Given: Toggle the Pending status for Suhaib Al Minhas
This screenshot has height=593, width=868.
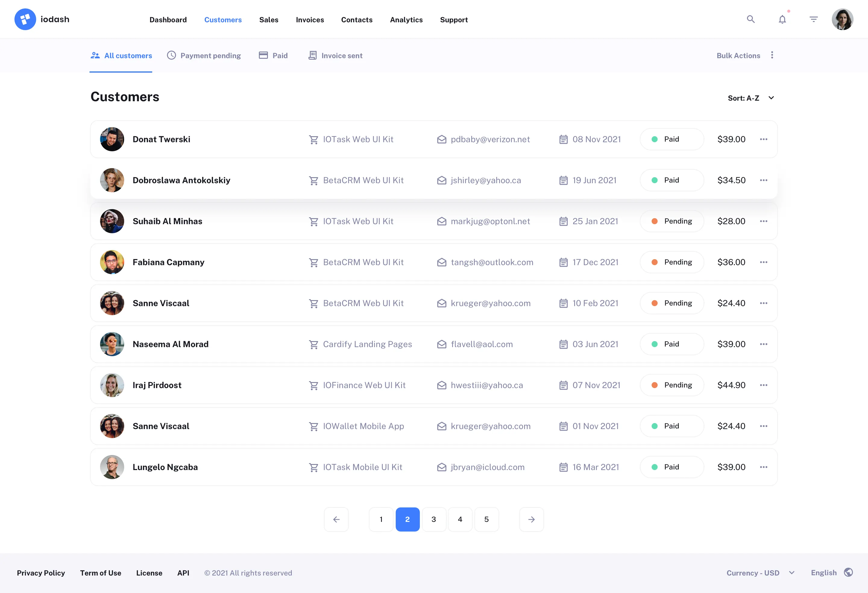Looking at the screenshot, I should pos(671,221).
